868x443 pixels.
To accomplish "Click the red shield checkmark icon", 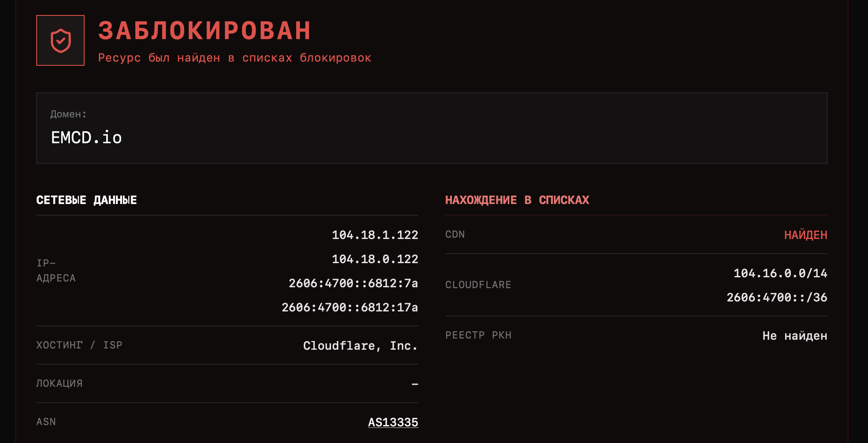I will 60,40.
